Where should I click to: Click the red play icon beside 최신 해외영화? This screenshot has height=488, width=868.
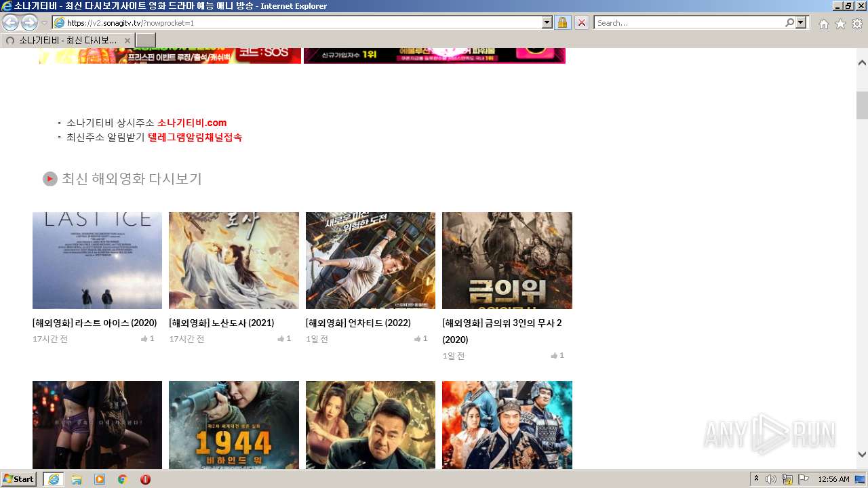coord(50,179)
